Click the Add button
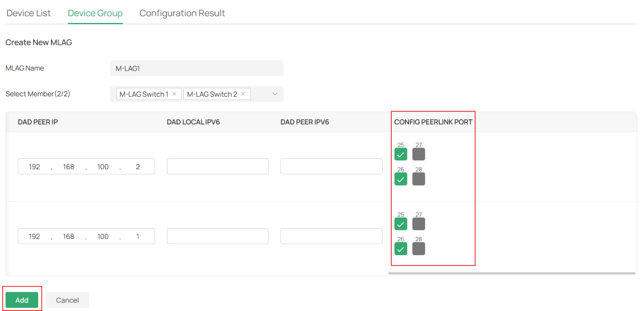This screenshot has height=311, width=644. click(x=22, y=300)
